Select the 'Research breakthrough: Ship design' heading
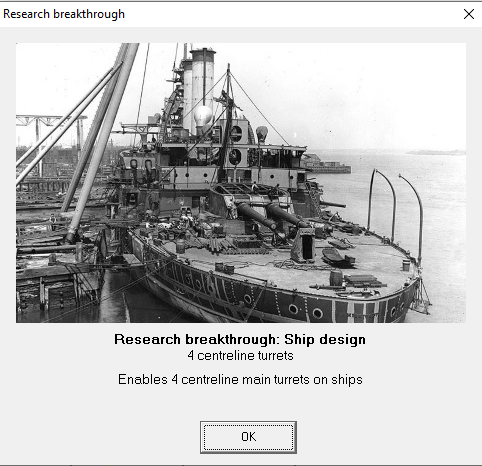The image size is (482, 466). coord(240,339)
